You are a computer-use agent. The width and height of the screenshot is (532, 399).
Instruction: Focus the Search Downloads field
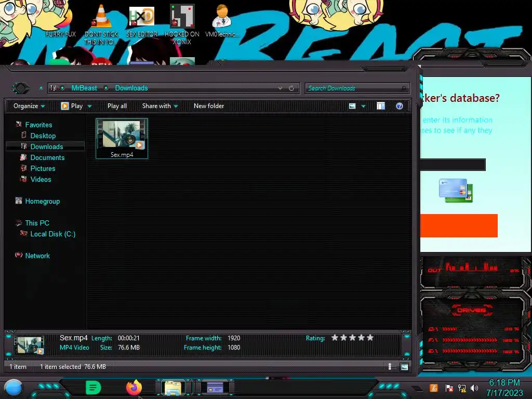click(x=357, y=88)
